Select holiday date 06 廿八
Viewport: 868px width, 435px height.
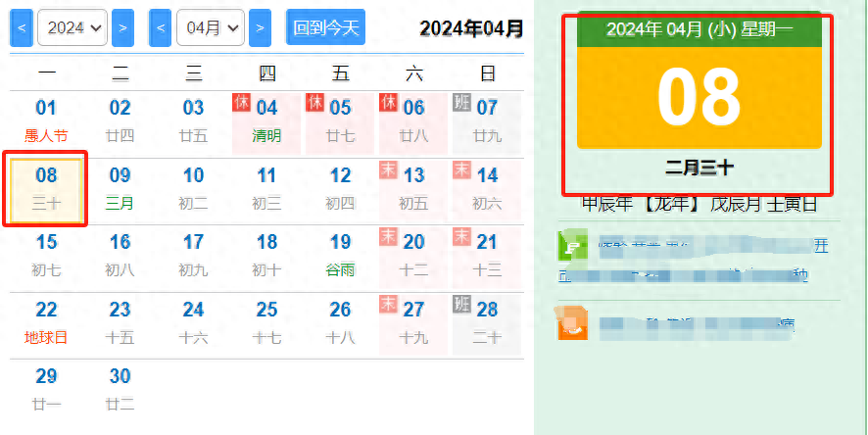pyautogui.click(x=413, y=122)
